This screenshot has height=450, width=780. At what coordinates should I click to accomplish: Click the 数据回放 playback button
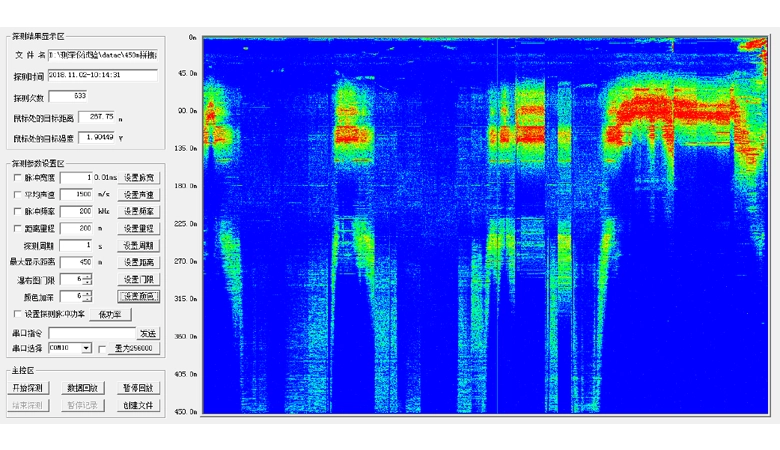[83, 388]
